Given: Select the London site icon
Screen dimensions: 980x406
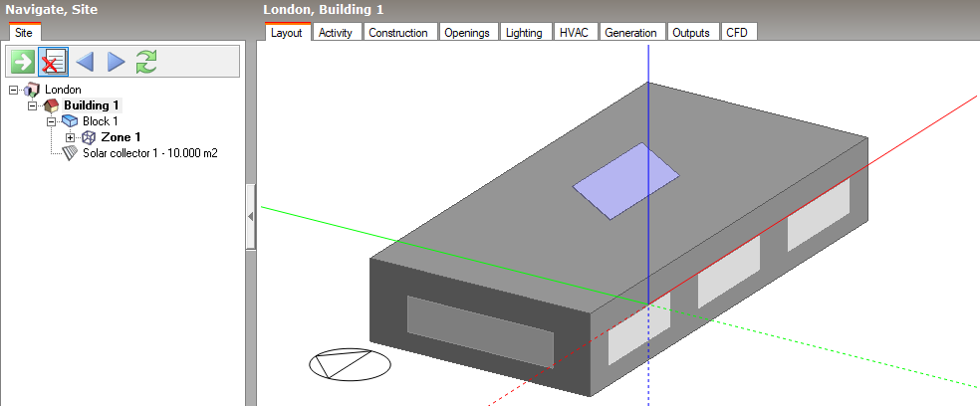Looking at the screenshot, I should click(x=32, y=90).
